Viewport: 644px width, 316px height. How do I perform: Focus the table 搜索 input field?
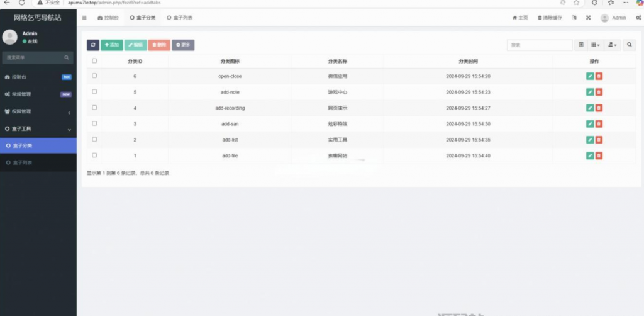coord(540,45)
